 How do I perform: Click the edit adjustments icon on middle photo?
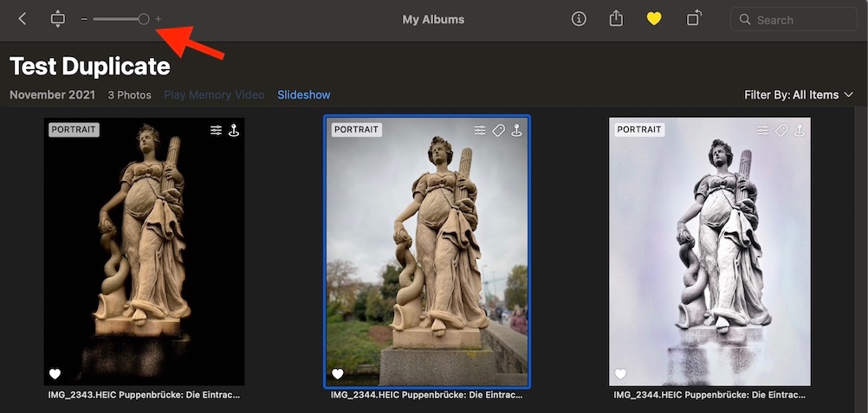480,130
